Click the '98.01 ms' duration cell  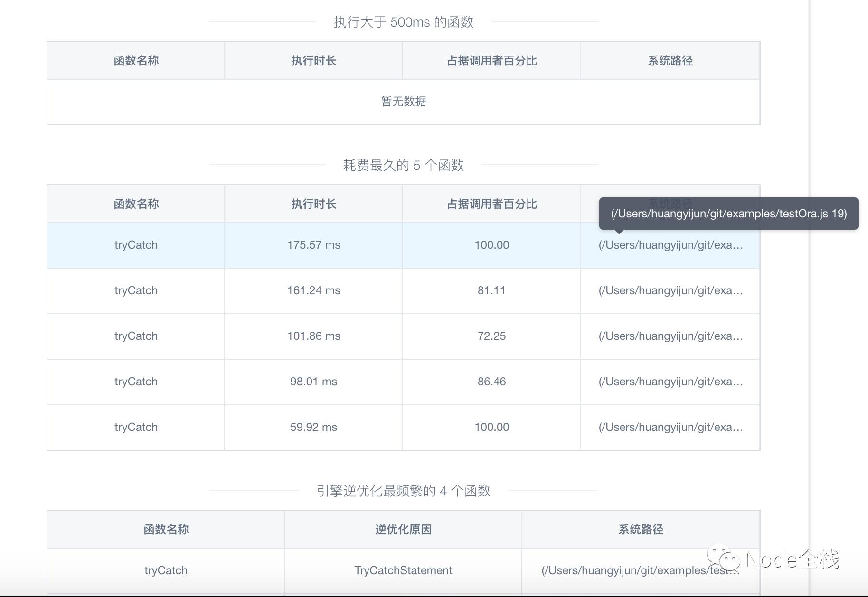pos(314,382)
